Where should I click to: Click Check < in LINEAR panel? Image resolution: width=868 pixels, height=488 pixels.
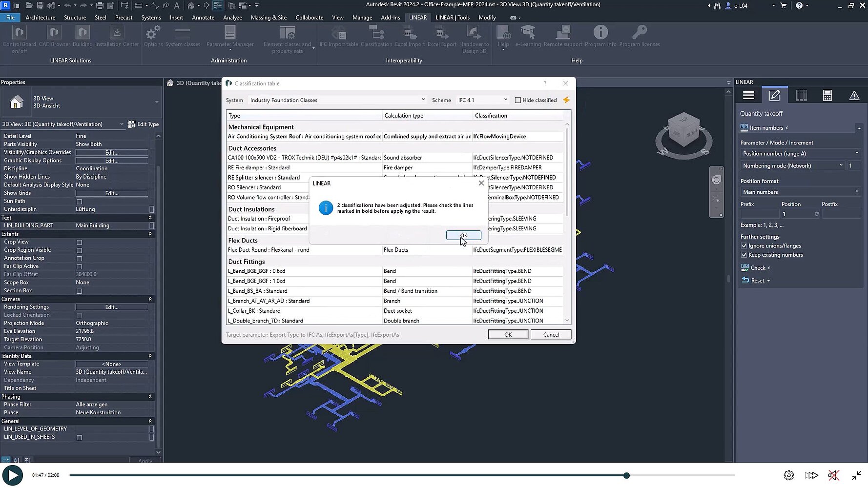(x=755, y=267)
